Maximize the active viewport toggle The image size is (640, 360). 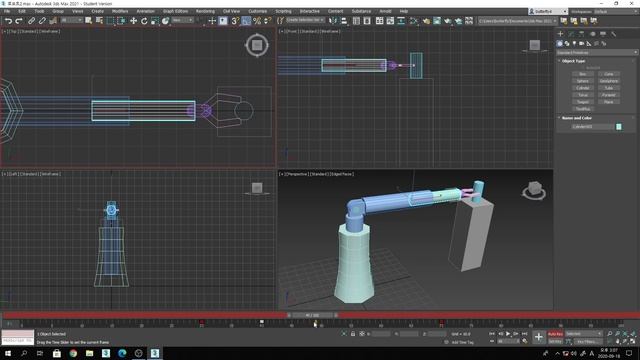(x=633, y=341)
